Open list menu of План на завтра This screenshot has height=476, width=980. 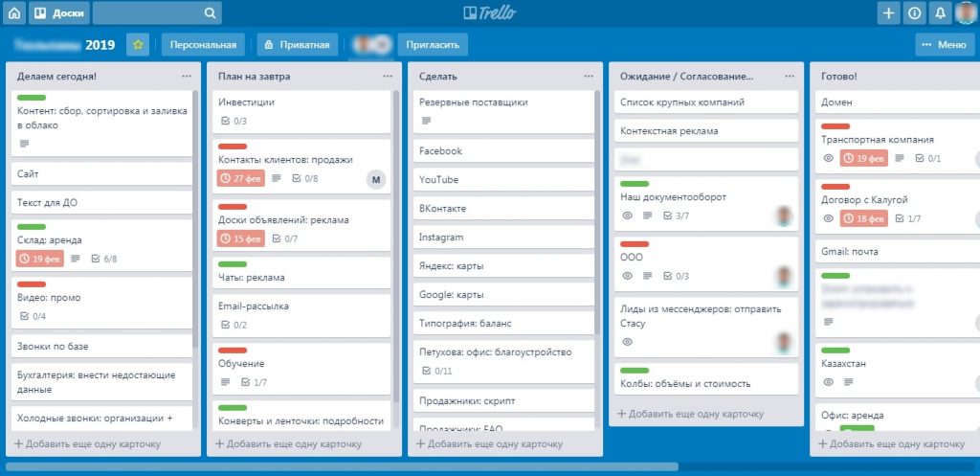389,77
